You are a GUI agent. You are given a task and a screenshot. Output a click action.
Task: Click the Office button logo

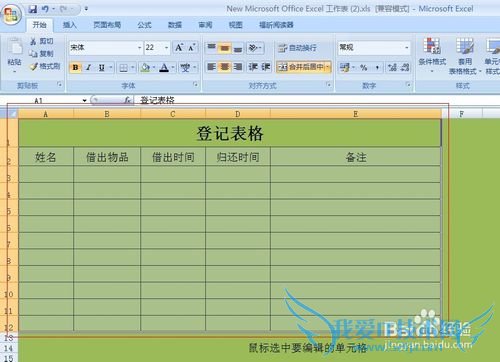(12, 14)
